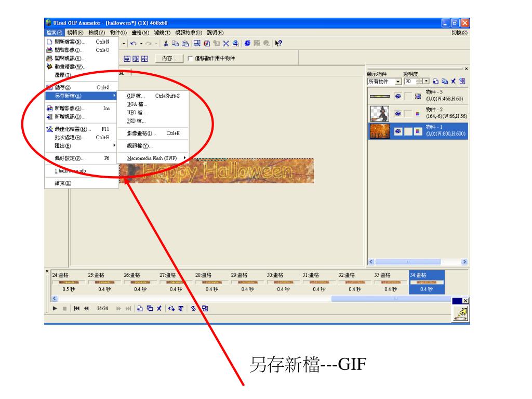
Task: Click the Copy icon in main toolbar
Action: click(x=175, y=44)
